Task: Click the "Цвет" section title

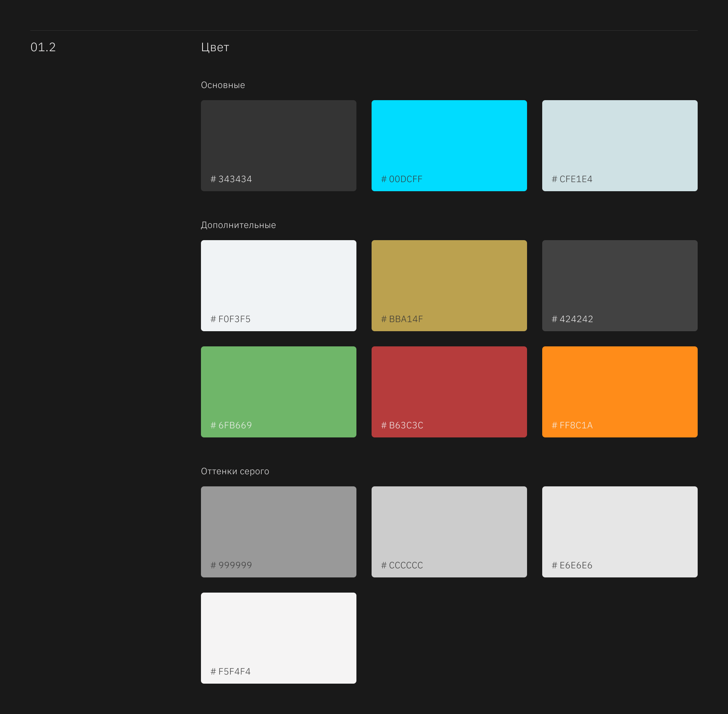Action: coord(215,47)
